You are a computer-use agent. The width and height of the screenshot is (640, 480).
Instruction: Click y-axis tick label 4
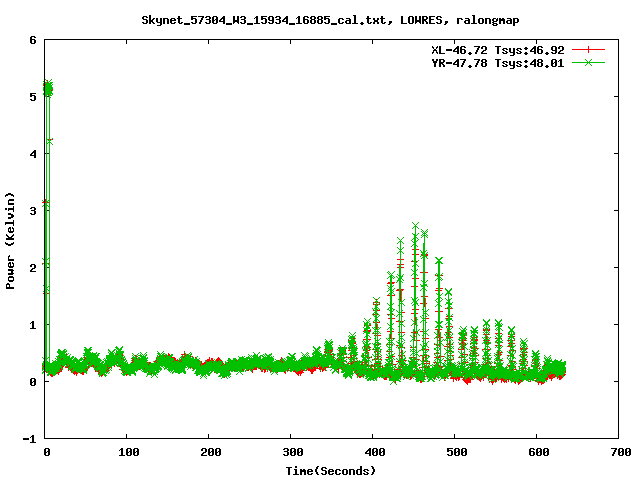33,154
